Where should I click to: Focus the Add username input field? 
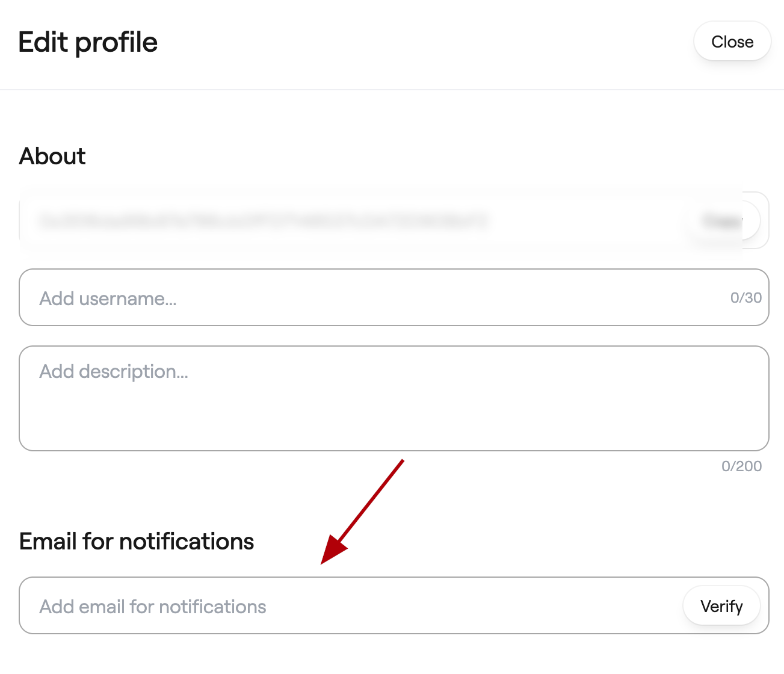coord(373,298)
